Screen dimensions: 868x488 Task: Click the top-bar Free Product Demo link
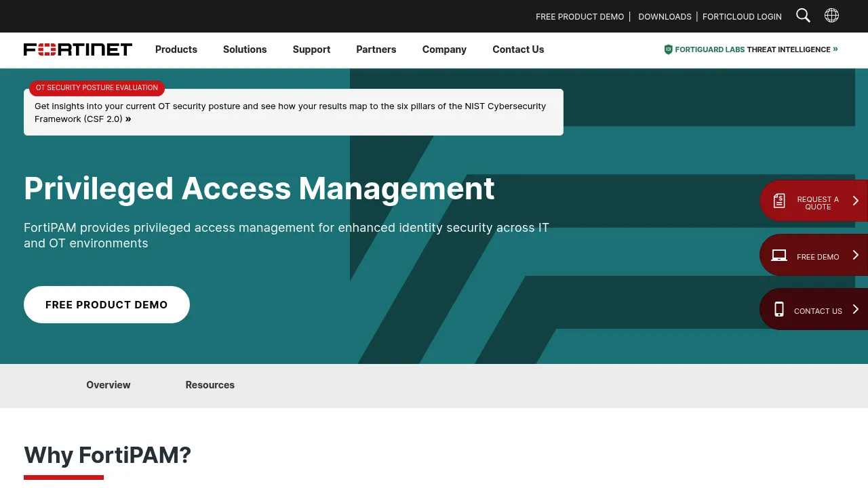pos(580,16)
